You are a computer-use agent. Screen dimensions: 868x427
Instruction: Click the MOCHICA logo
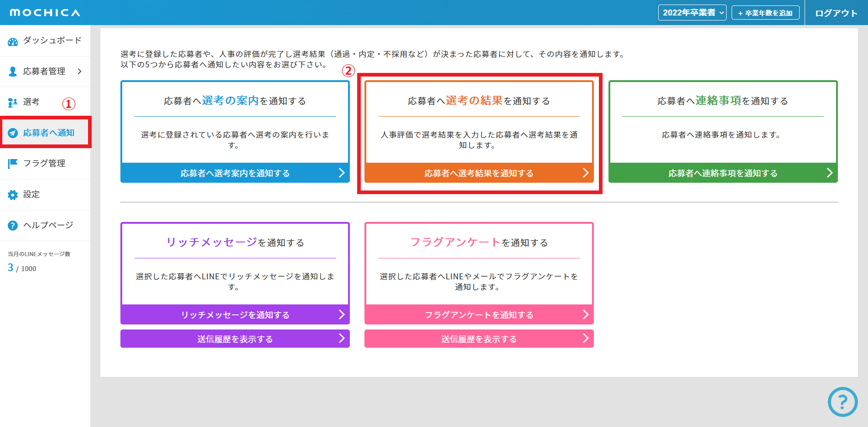[x=45, y=13]
